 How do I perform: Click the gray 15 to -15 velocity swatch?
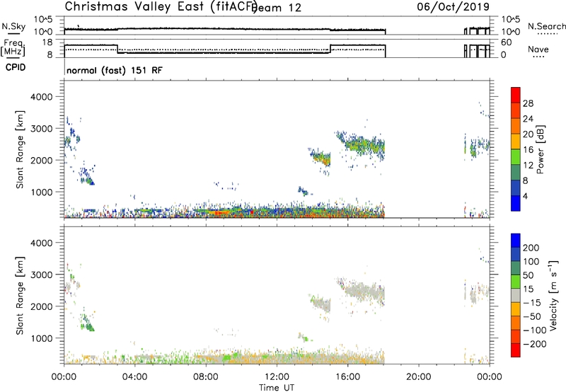[x=516, y=295]
